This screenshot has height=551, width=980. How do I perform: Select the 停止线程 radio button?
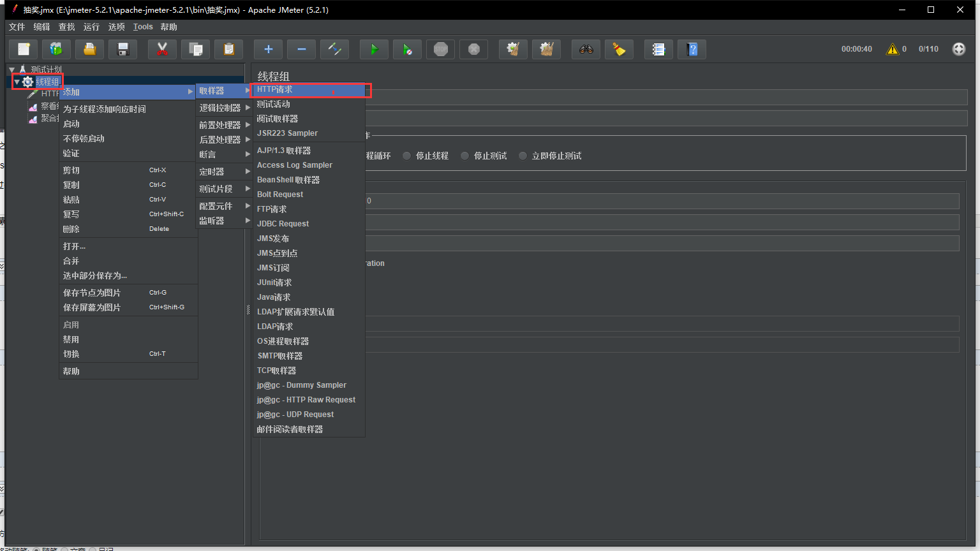406,156
